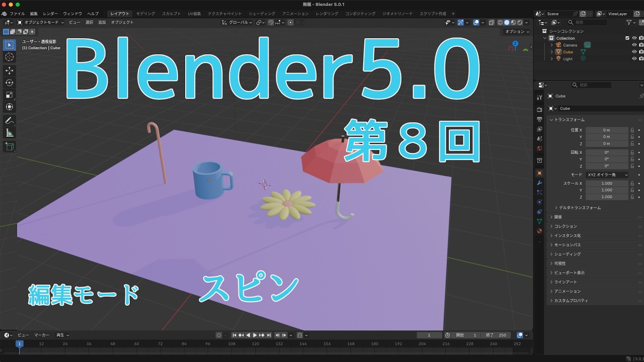
Task: Open the File menu
Action: coord(17,14)
